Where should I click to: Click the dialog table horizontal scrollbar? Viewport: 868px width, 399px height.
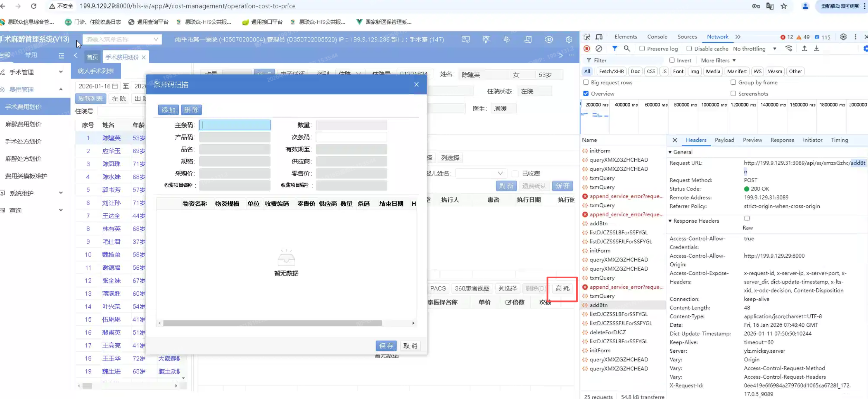[x=272, y=323]
